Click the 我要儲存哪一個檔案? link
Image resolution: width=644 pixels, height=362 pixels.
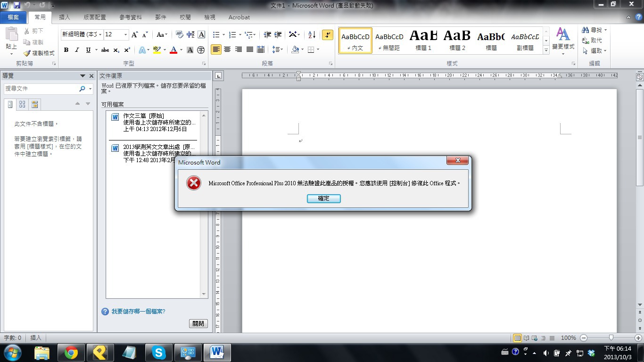(x=139, y=312)
